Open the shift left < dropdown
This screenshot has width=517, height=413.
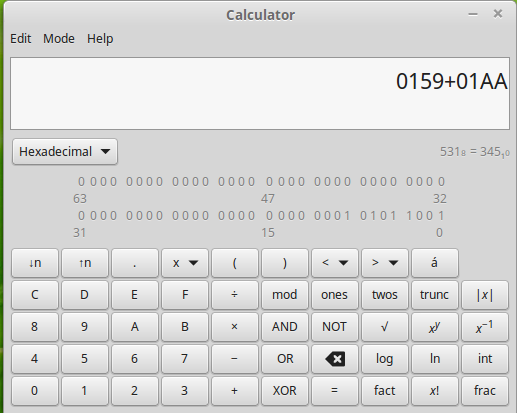[x=335, y=263]
